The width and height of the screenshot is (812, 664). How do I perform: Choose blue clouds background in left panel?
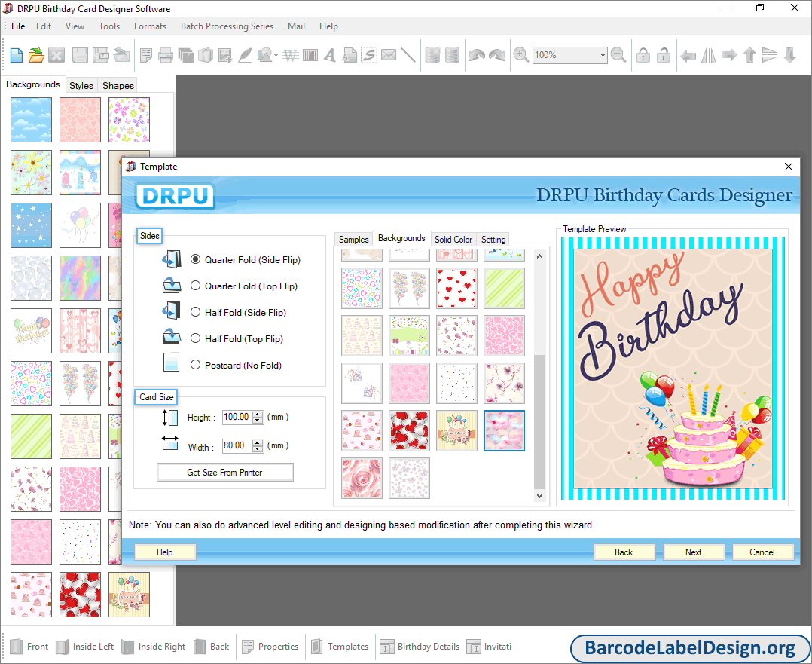tap(31, 120)
